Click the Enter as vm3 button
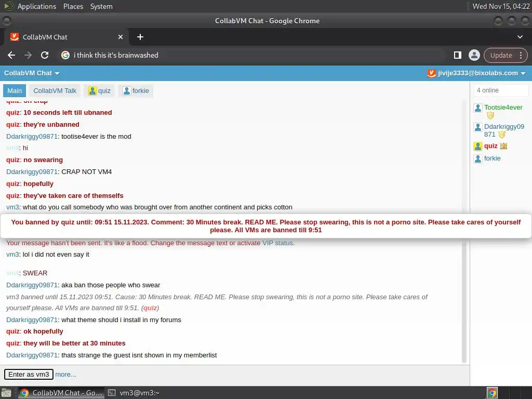Viewport: 532px width, 399px height. pos(29,375)
